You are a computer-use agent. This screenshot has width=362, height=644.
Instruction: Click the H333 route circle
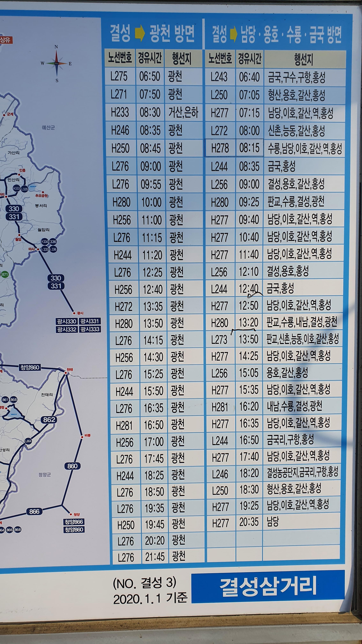point(16,188)
